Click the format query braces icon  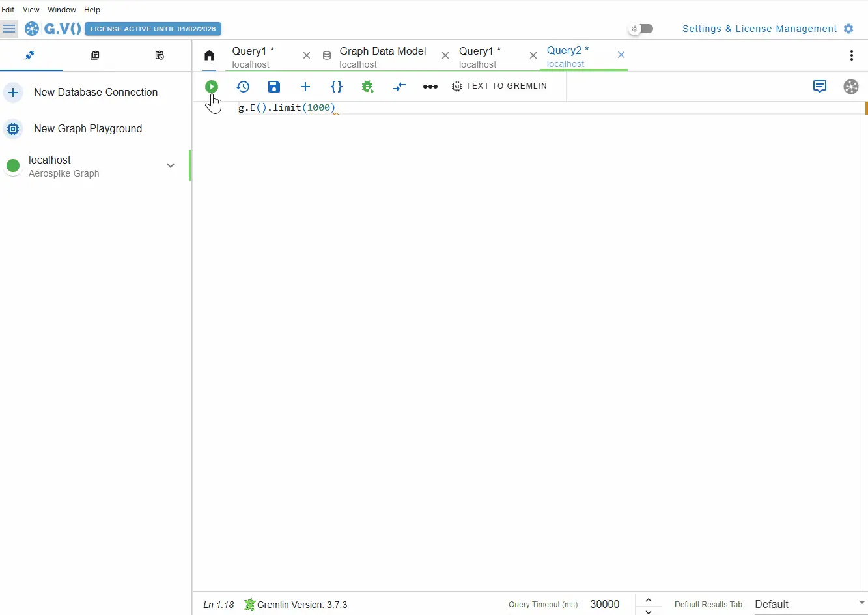(x=337, y=87)
